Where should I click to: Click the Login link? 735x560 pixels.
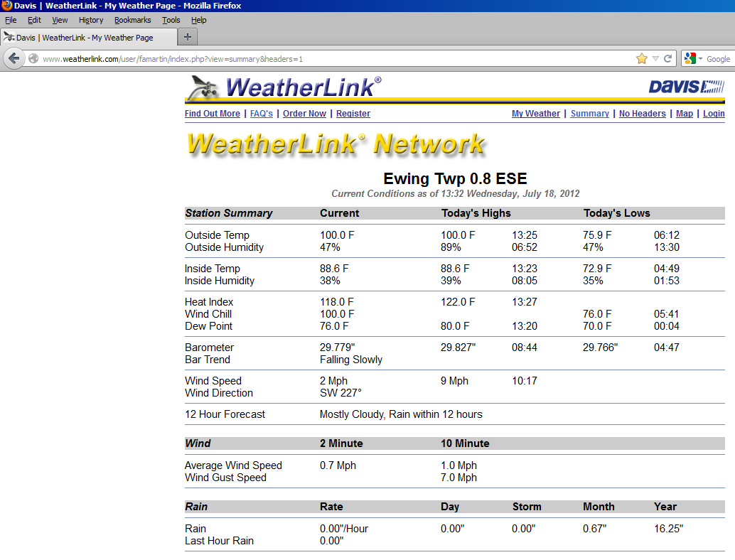[x=713, y=114]
